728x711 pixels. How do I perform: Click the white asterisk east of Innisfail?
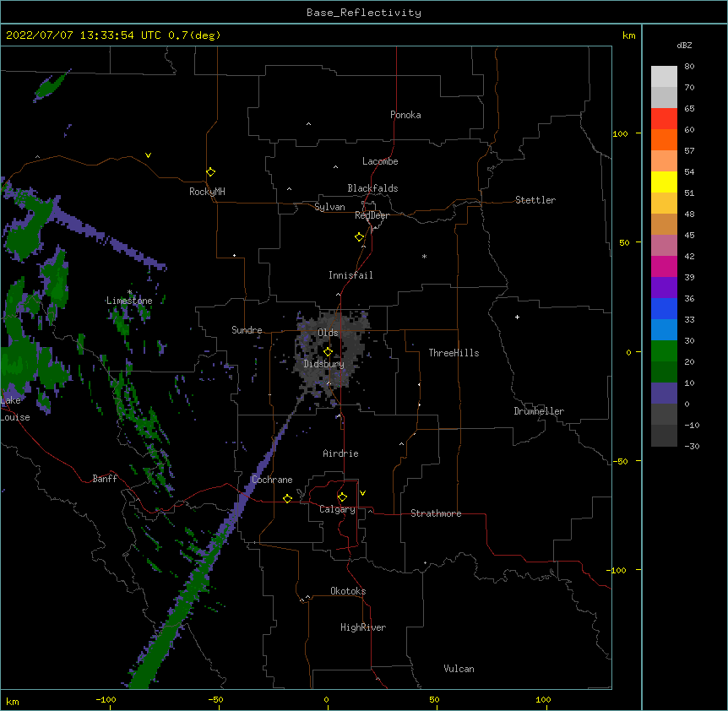(x=424, y=256)
